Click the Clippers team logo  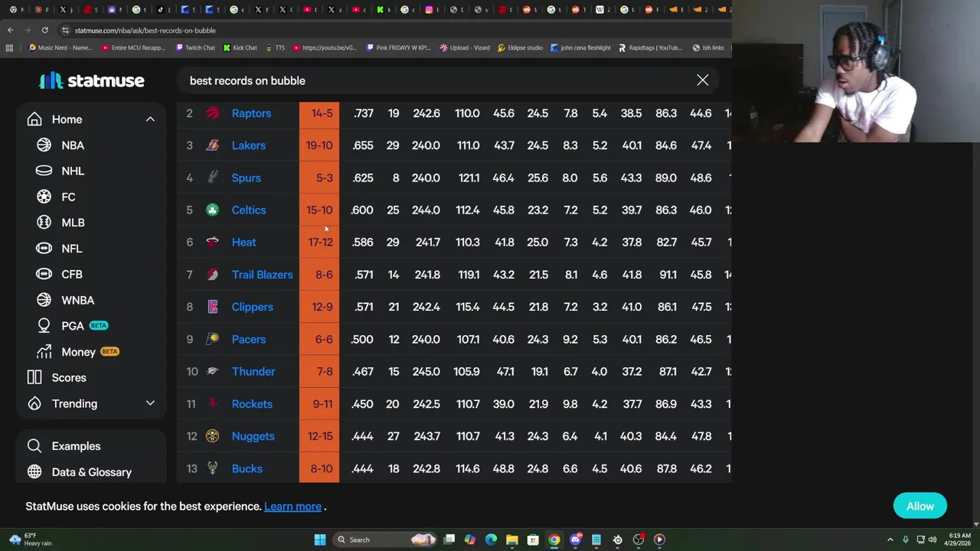[x=213, y=307]
